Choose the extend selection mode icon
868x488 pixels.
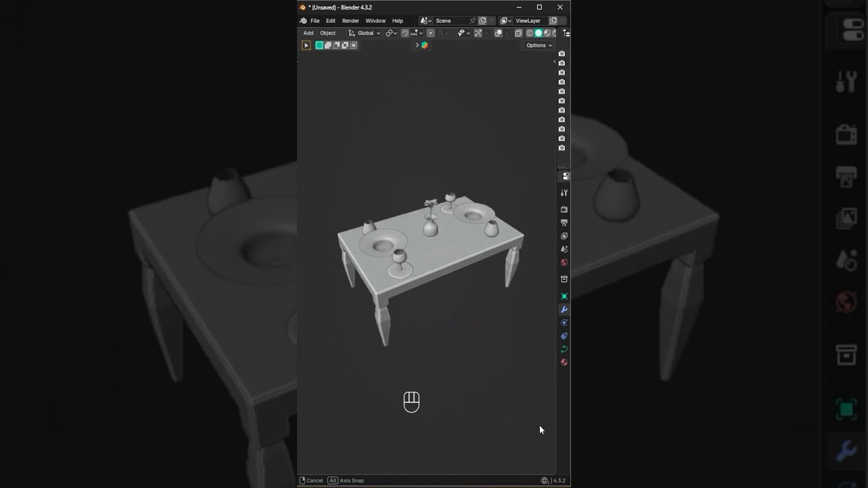[328, 45]
